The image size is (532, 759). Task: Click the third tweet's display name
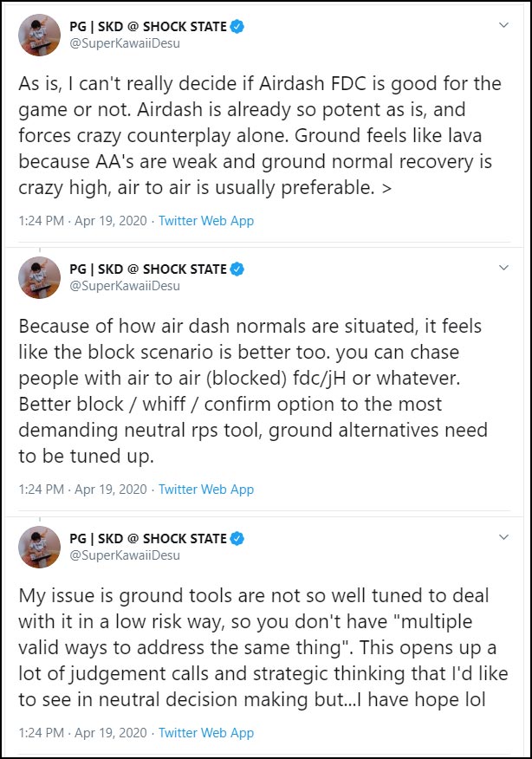(148, 539)
